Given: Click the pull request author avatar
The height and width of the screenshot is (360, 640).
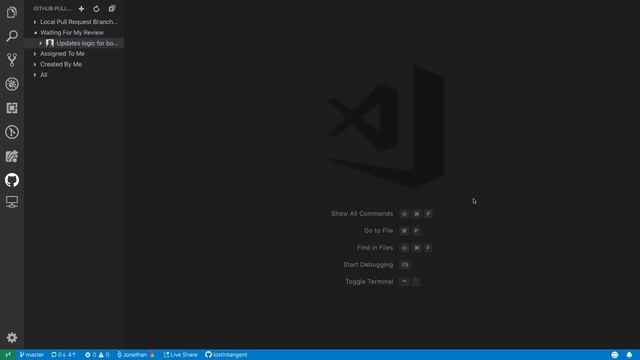Looking at the screenshot, I should (x=50, y=43).
